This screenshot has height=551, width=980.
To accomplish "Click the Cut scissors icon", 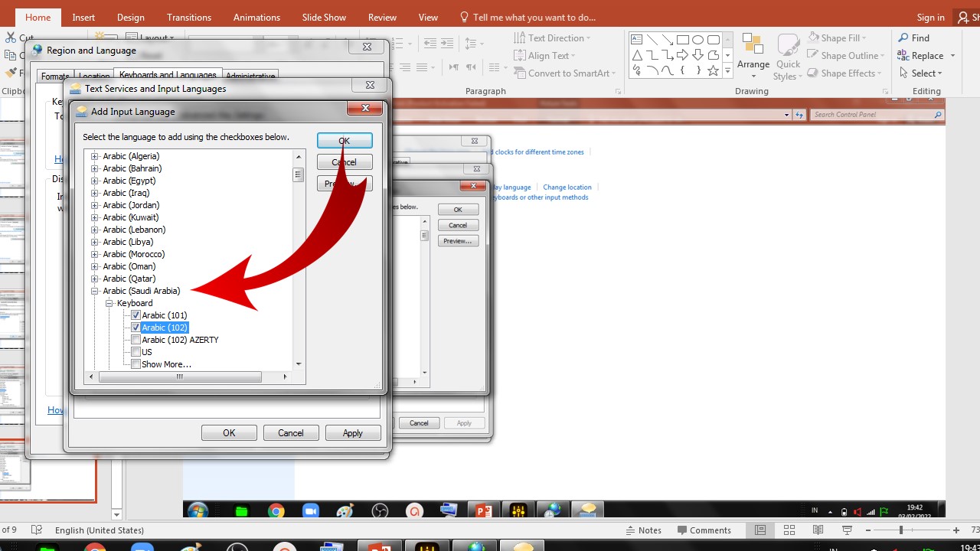I will pyautogui.click(x=11, y=37).
